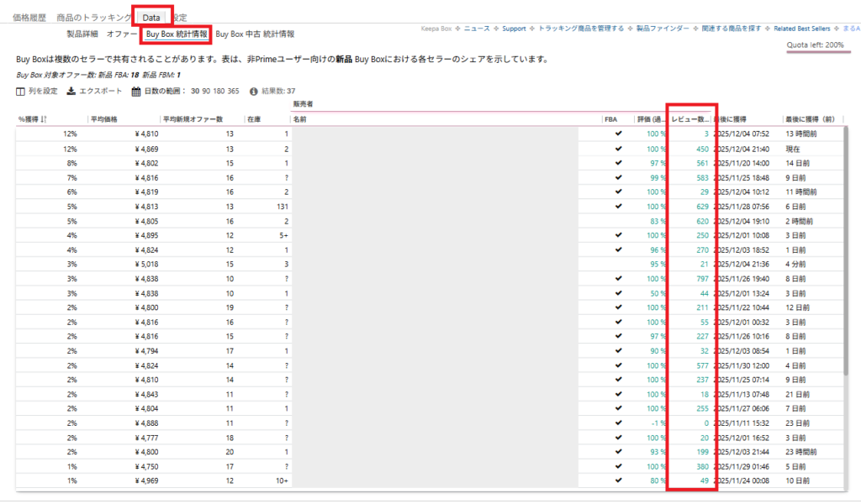Click the table's vertical scrollbar
This screenshot has width=861, height=504.
click(846, 252)
